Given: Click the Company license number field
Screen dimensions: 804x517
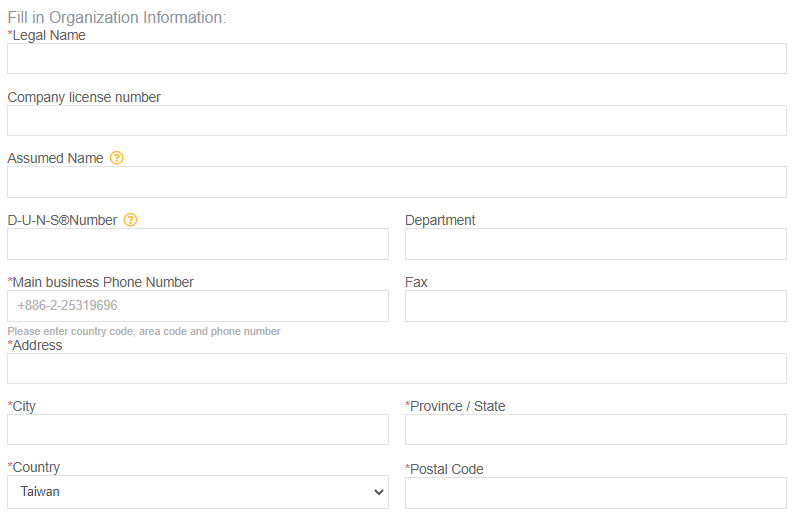Looking at the screenshot, I should tap(397, 121).
